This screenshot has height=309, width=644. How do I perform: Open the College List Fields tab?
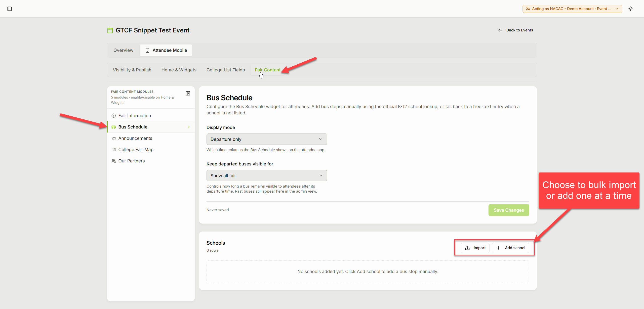[x=226, y=70]
